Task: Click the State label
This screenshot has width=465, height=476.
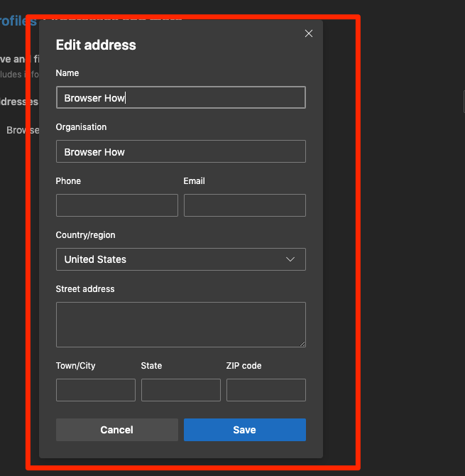Action: 151,365
